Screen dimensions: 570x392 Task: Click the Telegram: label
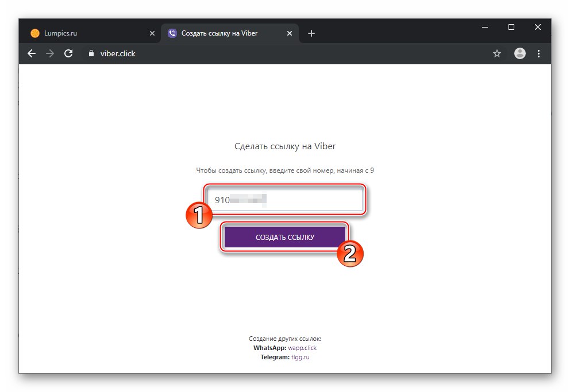pos(275,357)
